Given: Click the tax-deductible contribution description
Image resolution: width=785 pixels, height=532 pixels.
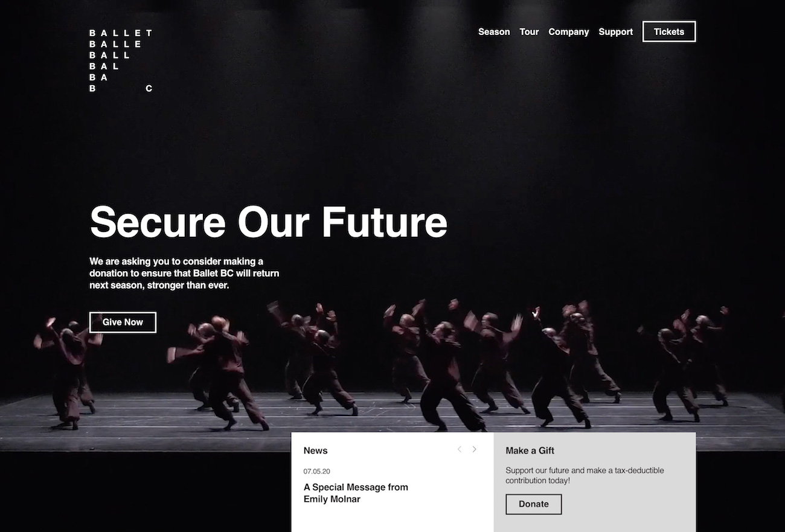Looking at the screenshot, I should click(585, 476).
